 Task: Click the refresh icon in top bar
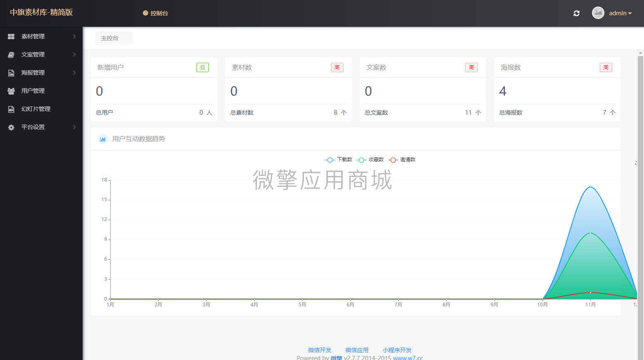coord(576,13)
